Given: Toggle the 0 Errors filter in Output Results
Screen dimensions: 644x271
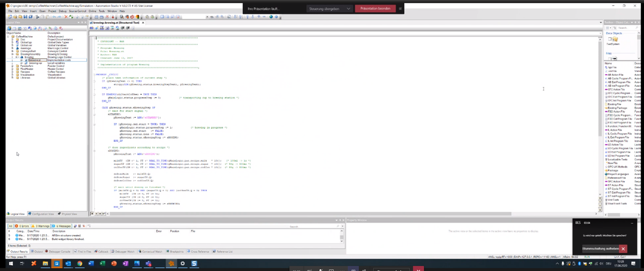Looking at the screenshot, I should click(22, 226).
